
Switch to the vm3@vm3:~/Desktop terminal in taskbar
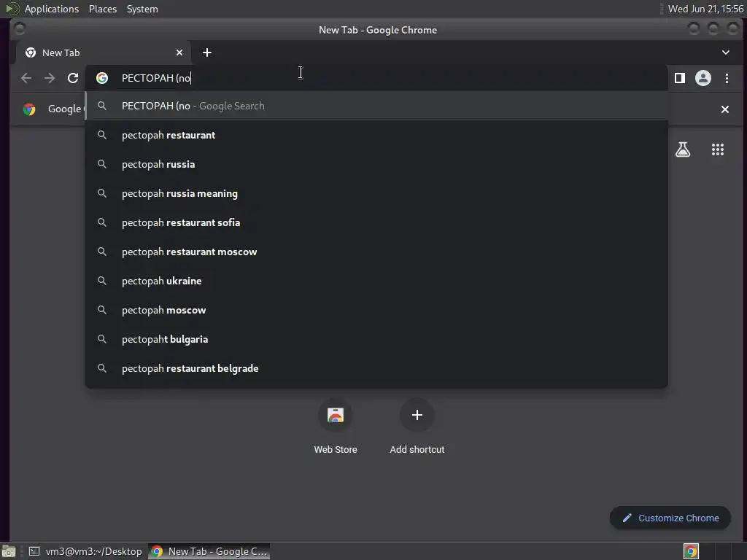pyautogui.click(x=86, y=551)
